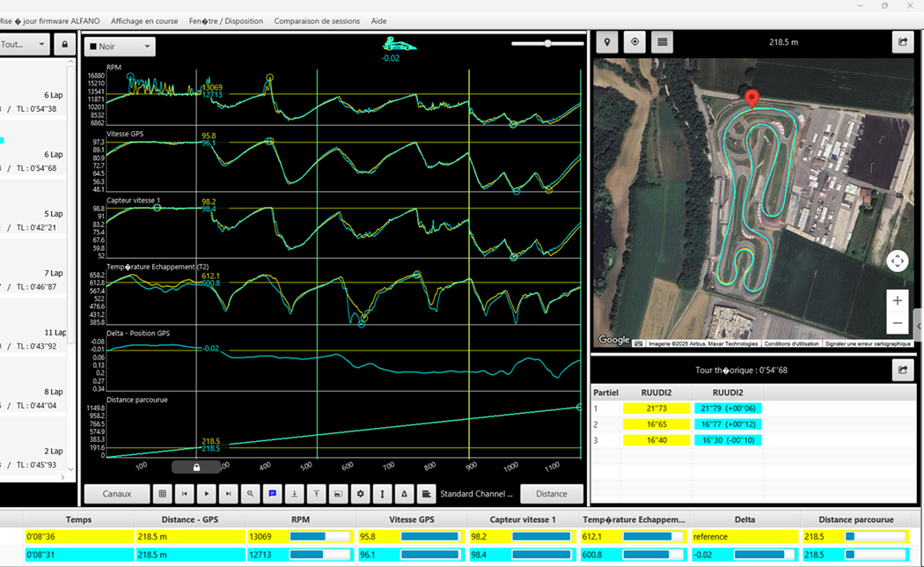Open the Standard Channel selector
This screenshot has width=924, height=567.
coord(475,494)
